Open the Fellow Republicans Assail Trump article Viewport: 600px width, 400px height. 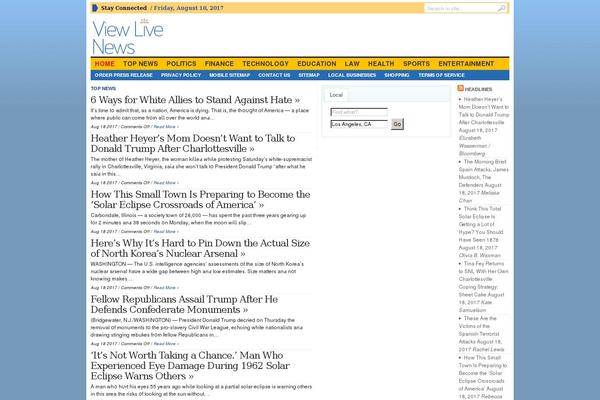184,304
